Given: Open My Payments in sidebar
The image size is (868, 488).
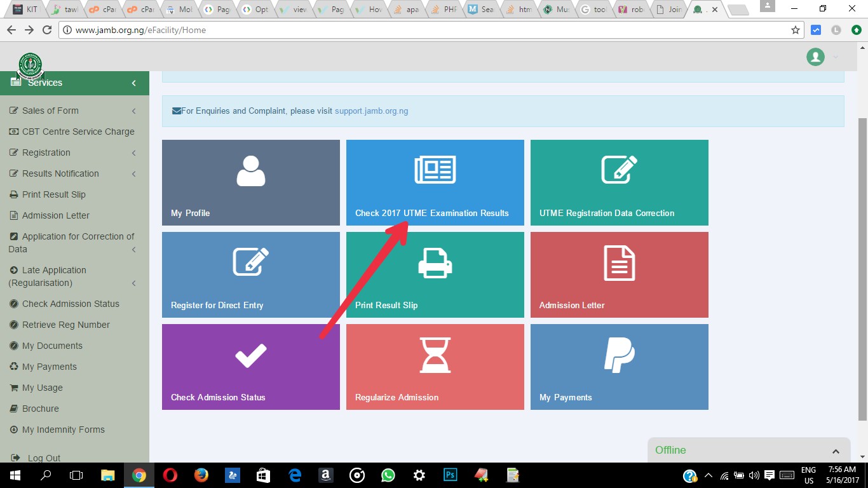Looking at the screenshot, I should 74,367.
